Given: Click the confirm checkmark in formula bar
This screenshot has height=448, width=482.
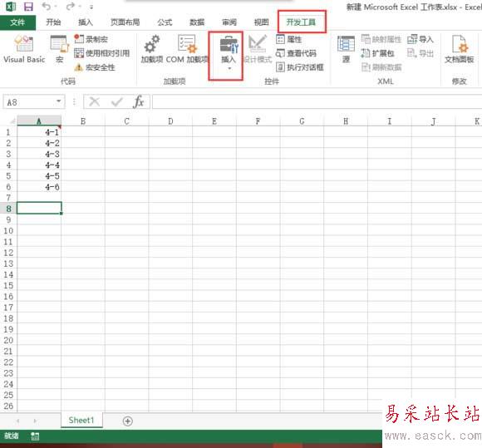Looking at the screenshot, I should (x=117, y=101).
